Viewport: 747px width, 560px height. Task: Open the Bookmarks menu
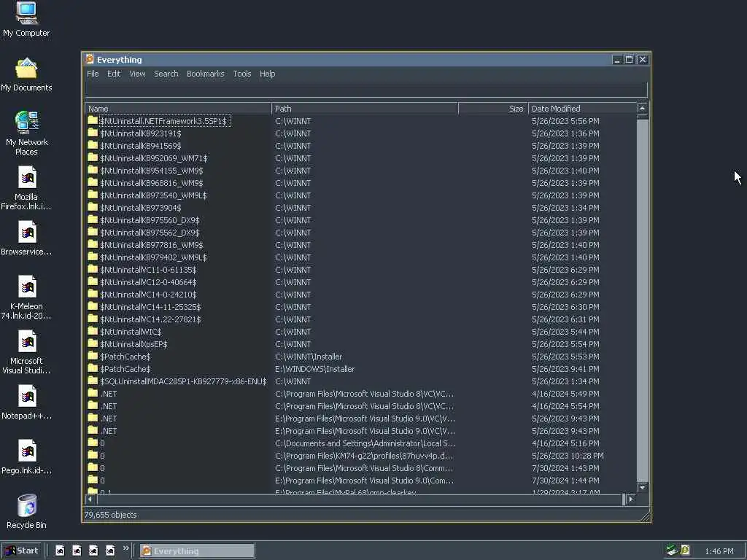pyautogui.click(x=205, y=74)
